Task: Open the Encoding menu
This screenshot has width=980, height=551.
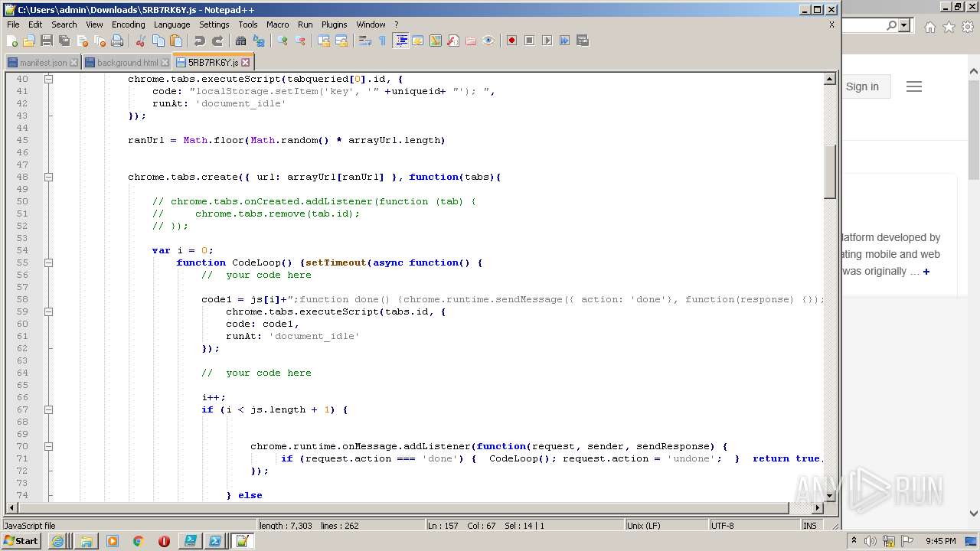Action: point(128,24)
